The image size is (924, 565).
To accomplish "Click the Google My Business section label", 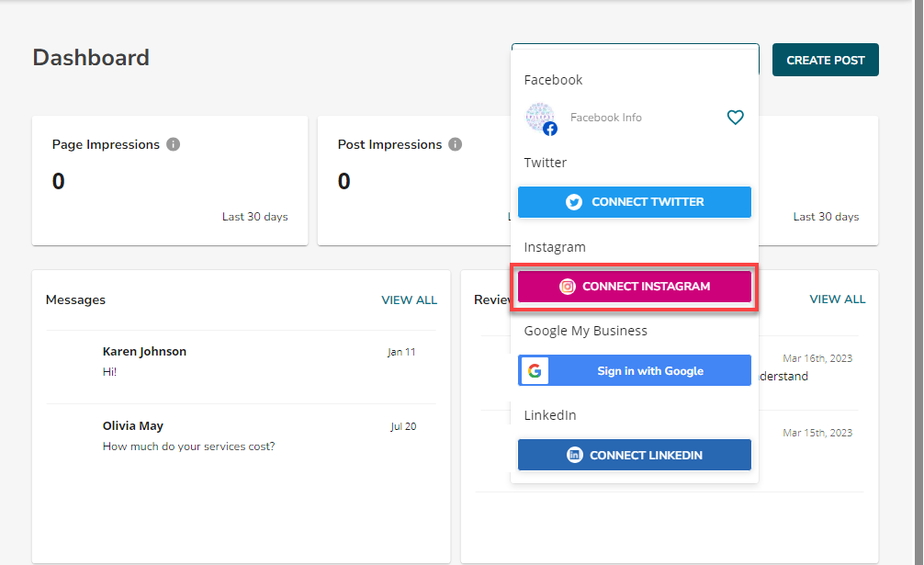I will (585, 331).
